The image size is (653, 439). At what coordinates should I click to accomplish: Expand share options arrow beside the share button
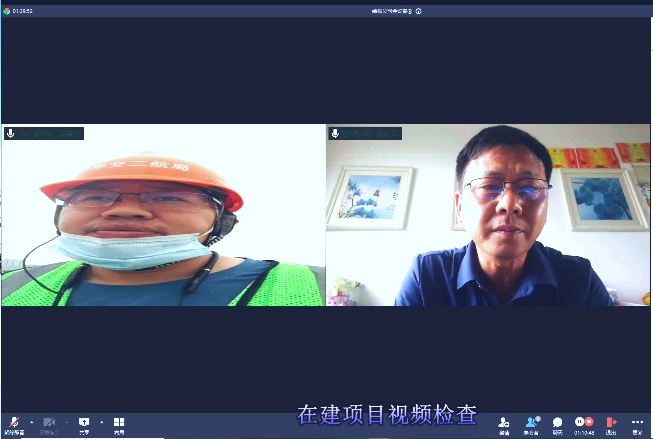[101, 422]
